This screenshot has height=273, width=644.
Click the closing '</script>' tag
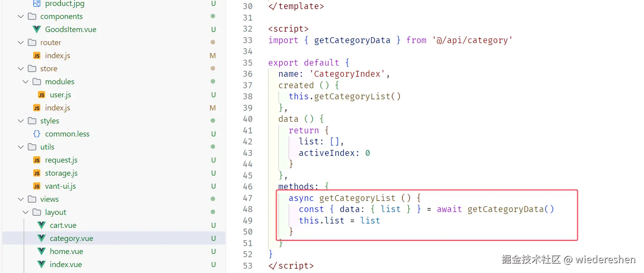[291, 266]
